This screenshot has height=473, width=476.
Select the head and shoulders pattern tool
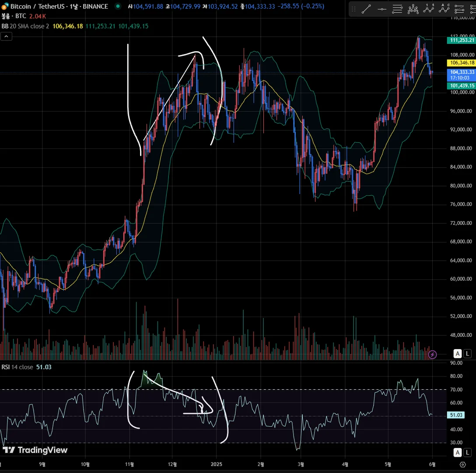click(413, 9)
